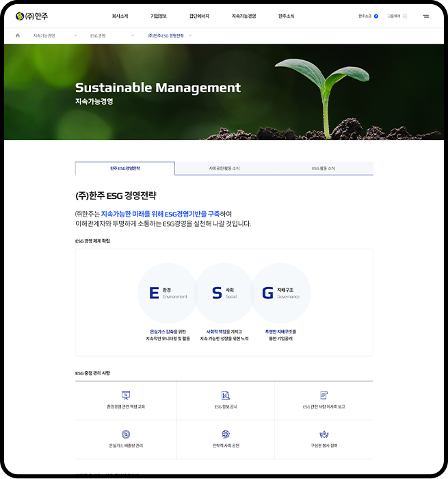
Task: Click the home icon in the breadcrumb
Action: tap(18, 35)
